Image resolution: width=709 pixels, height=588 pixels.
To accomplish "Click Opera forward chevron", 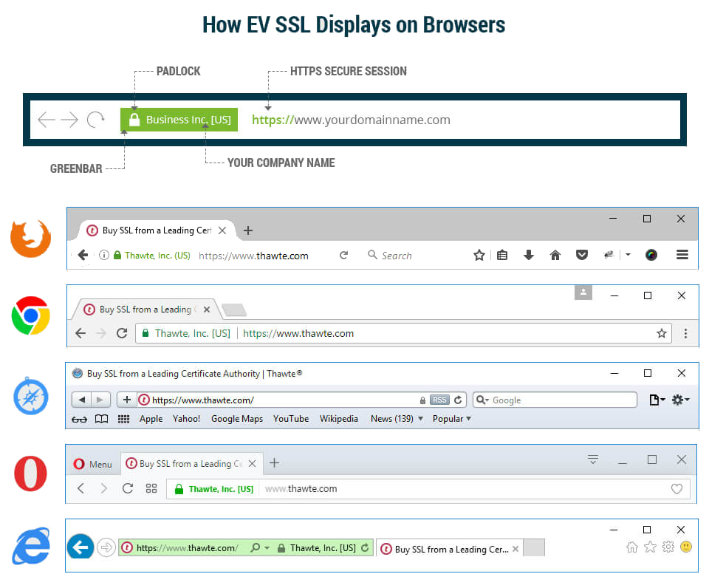I will coord(103,488).
